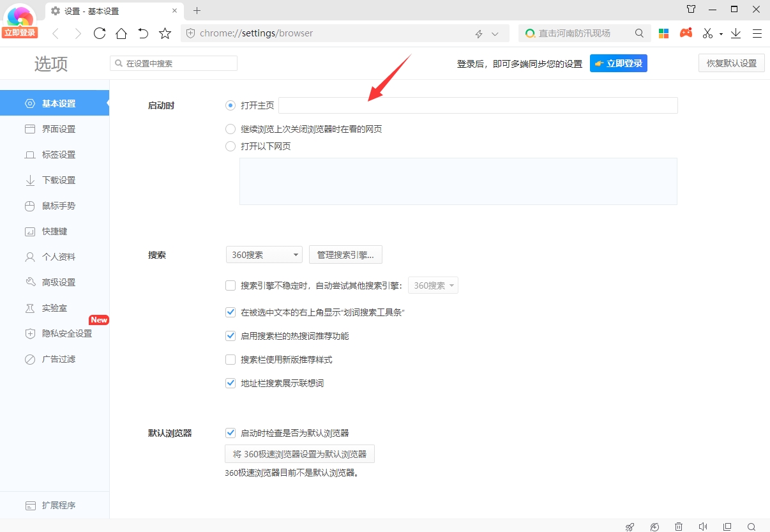Open 扩展程序 at the sidebar bottom
The image size is (770, 532).
[54, 505]
